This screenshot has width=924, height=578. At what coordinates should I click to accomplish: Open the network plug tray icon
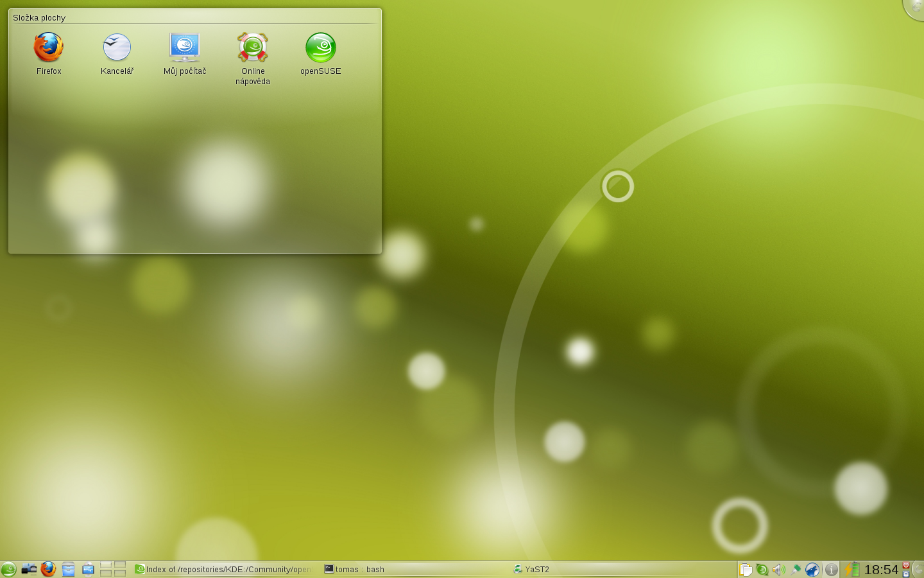[796, 570]
